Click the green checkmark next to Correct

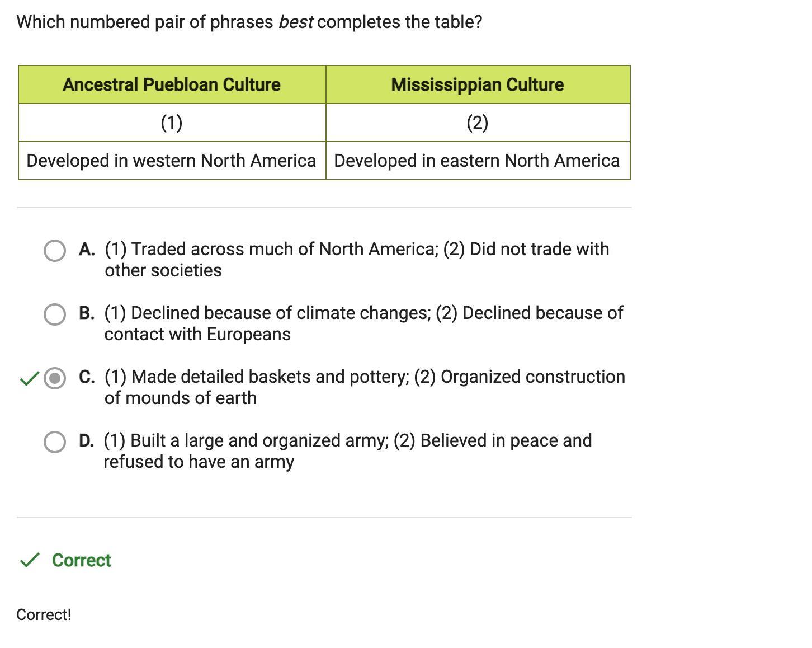(29, 560)
